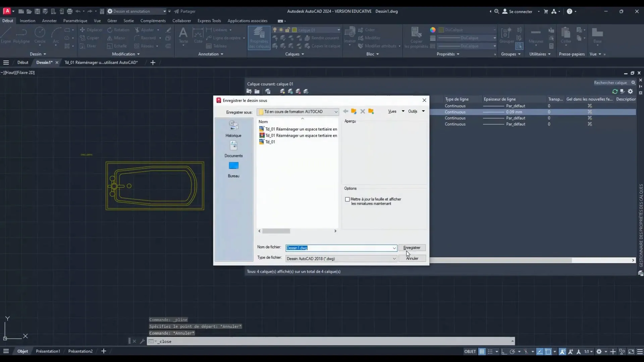The width and height of the screenshot is (644, 362).
Task: Click the delete file icon in save dialog
Action: (x=363, y=111)
